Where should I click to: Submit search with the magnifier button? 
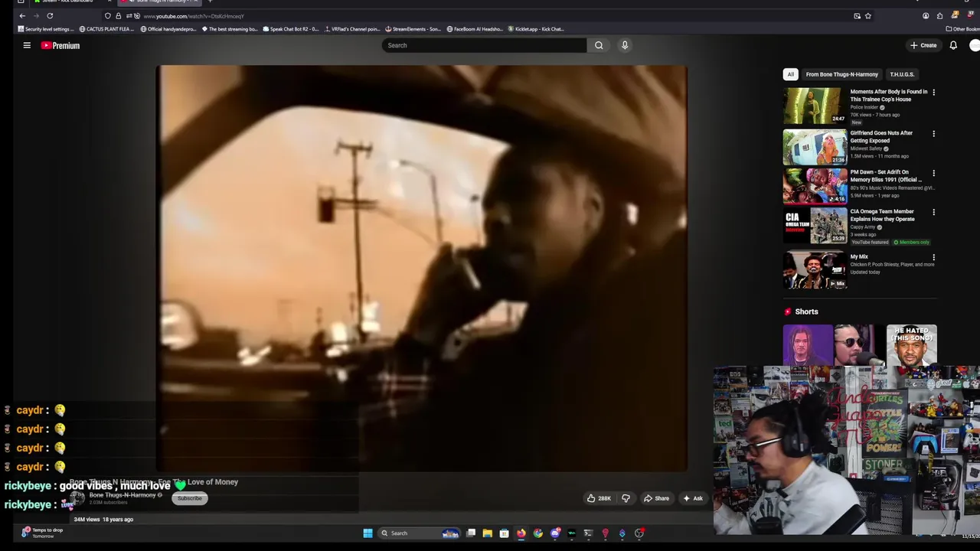[599, 45]
